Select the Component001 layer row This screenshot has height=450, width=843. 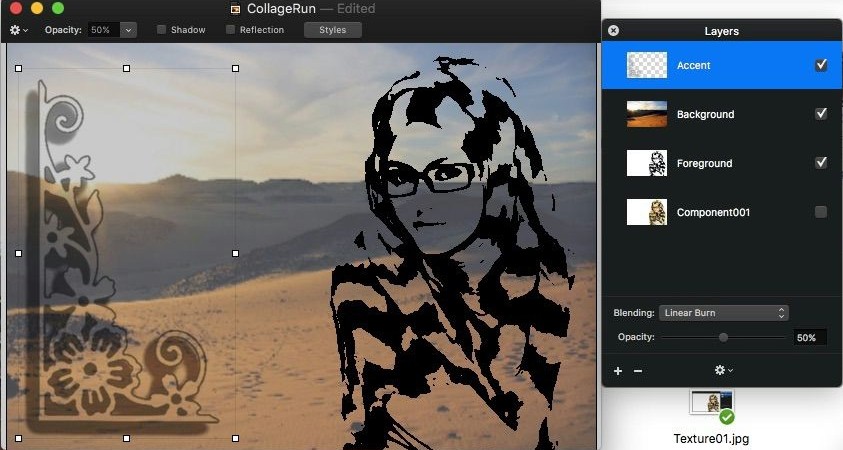[x=721, y=212]
